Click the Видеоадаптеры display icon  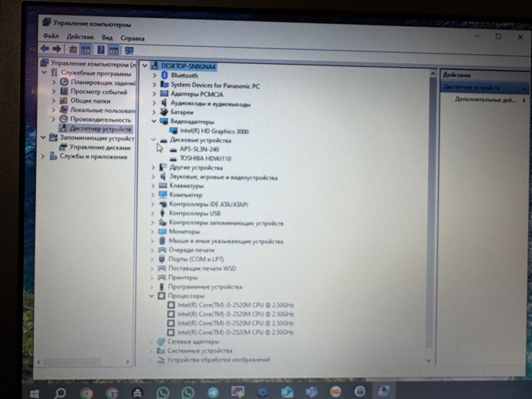(164, 121)
